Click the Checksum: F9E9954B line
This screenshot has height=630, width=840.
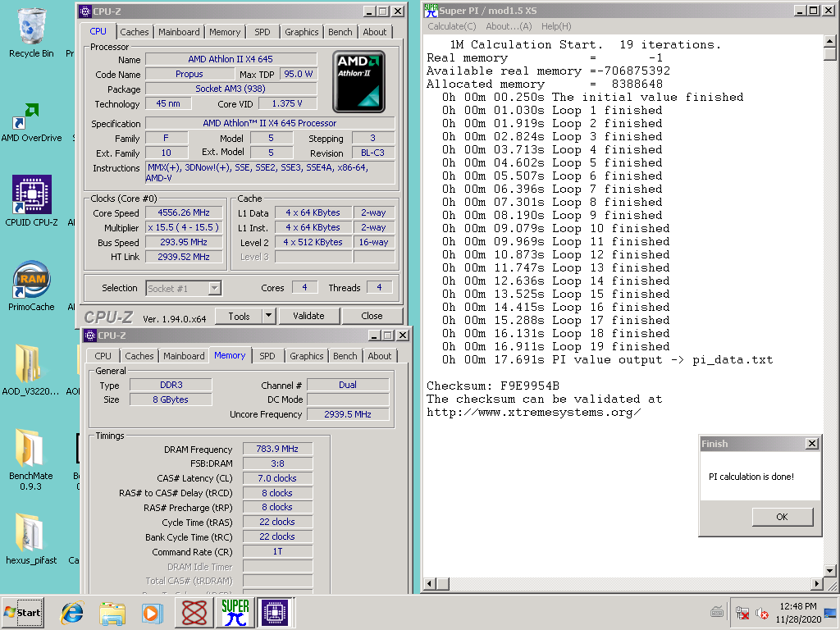493,386
